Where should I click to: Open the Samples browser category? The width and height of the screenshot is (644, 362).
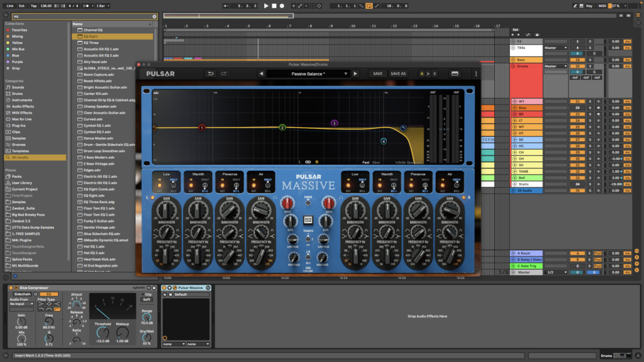[x=18, y=138]
